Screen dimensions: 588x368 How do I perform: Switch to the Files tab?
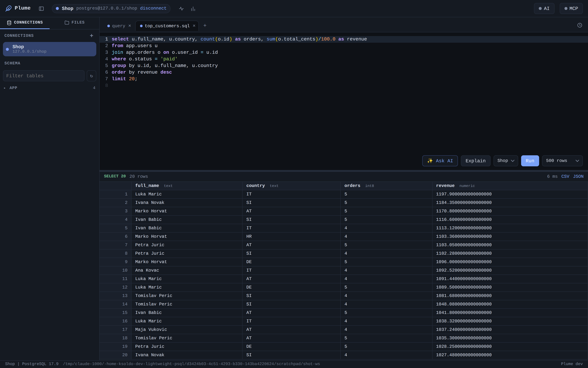coord(74,23)
